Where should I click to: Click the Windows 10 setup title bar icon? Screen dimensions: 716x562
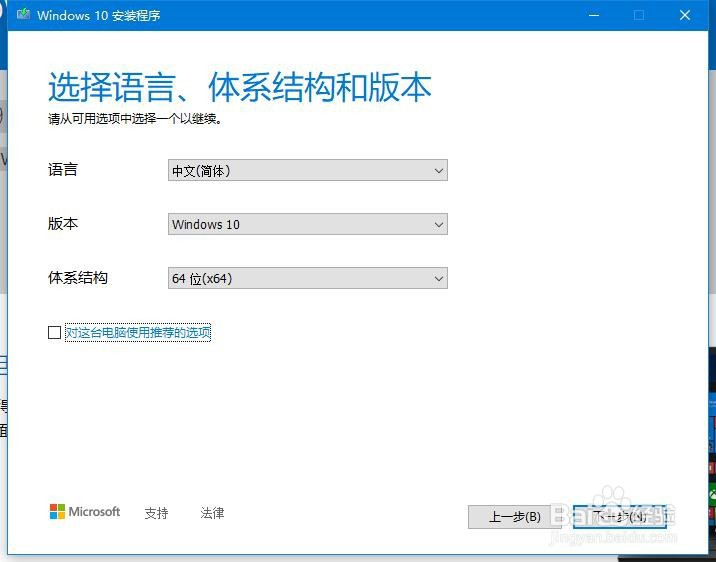tap(23, 15)
